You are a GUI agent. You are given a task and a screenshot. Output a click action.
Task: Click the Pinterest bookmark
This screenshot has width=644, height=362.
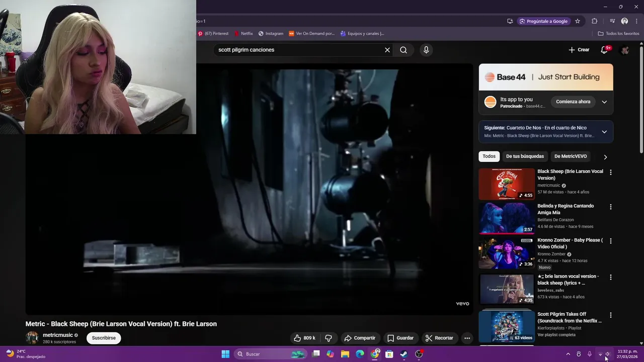coord(213,34)
